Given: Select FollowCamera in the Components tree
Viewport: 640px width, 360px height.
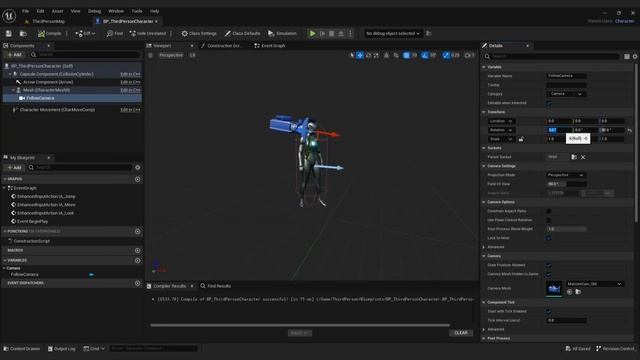Looking at the screenshot, I should click(40, 98).
